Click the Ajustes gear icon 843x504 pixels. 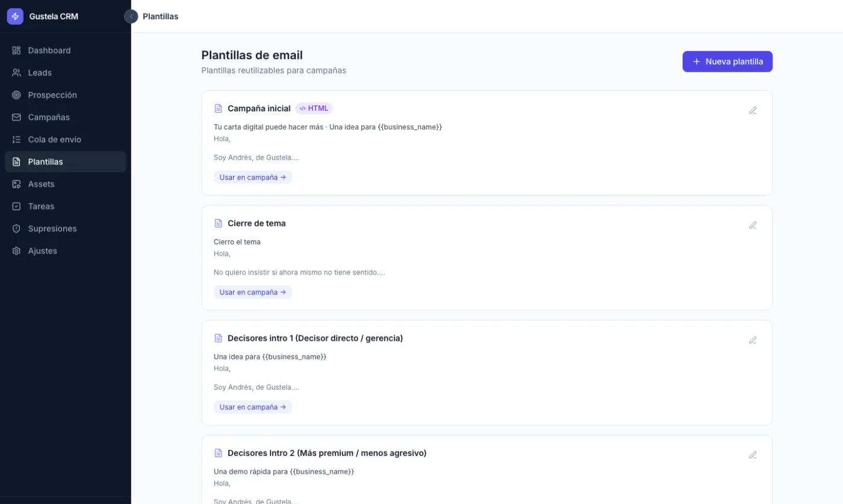pyautogui.click(x=16, y=251)
